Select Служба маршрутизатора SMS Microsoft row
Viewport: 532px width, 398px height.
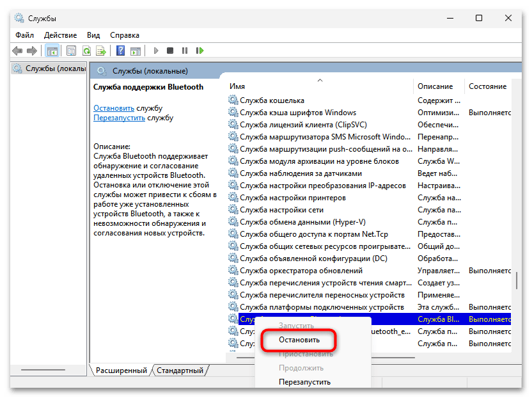pyautogui.click(x=369, y=137)
